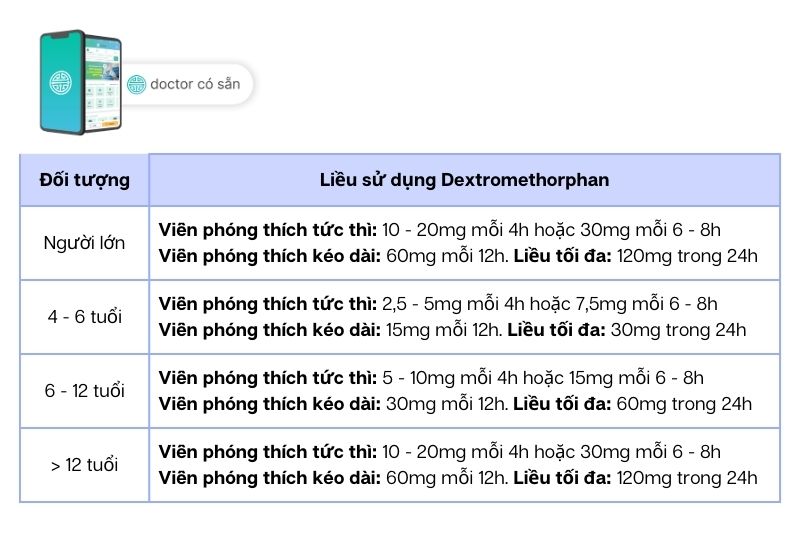
Task: Click the "doctor có sẵn" badge text
Action: click(195, 84)
